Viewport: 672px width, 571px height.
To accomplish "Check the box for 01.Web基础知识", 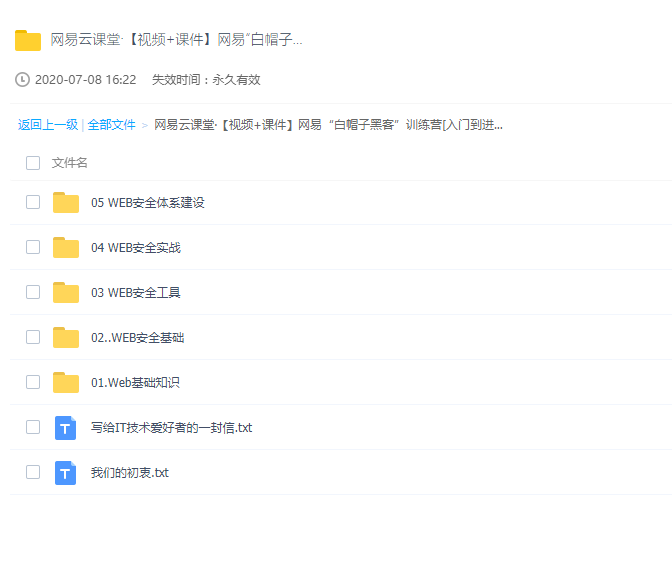I will (x=33, y=382).
